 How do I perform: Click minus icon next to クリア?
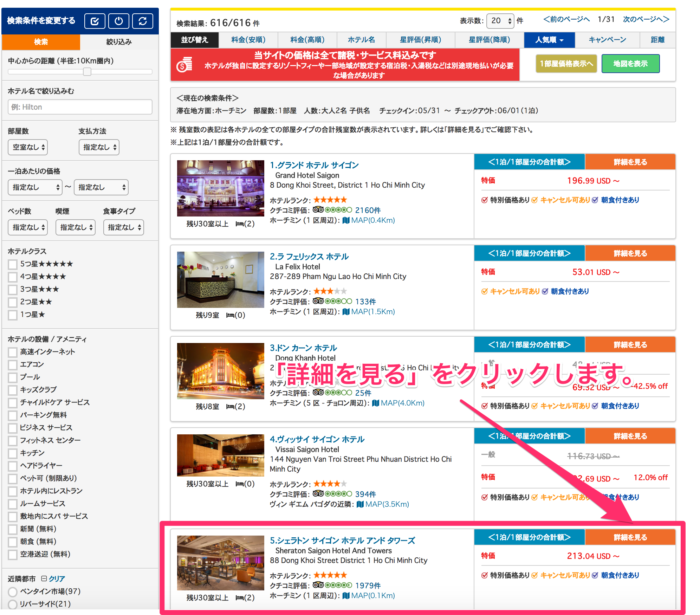pos(44,578)
